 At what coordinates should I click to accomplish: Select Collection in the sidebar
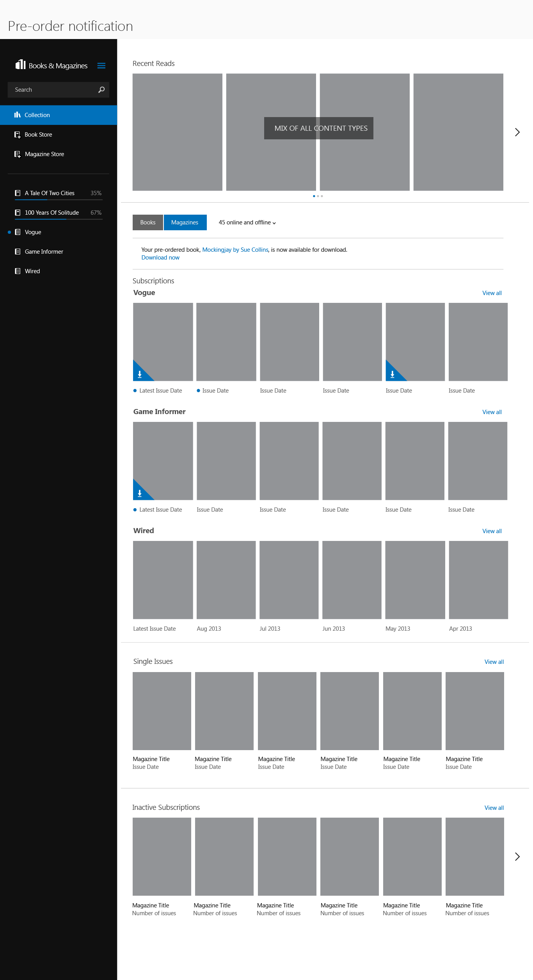click(59, 115)
